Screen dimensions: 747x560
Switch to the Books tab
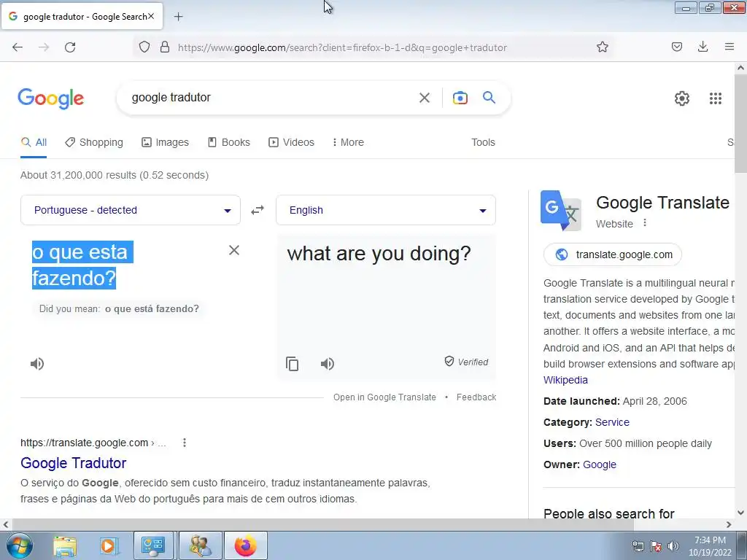point(229,142)
